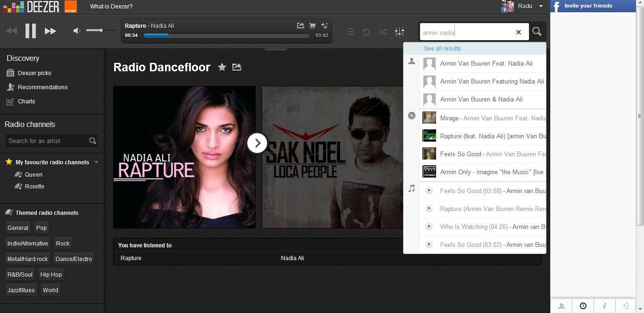The height and width of the screenshot is (313, 644).
Task: Select the Hip Hop themed channel
Action: tap(51, 275)
